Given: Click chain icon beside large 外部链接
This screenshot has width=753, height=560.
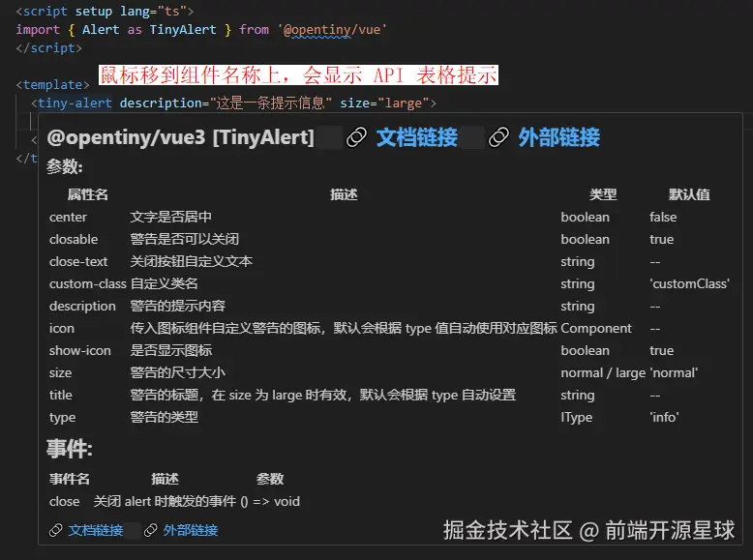Looking at the screenshot, I should 498,137.
